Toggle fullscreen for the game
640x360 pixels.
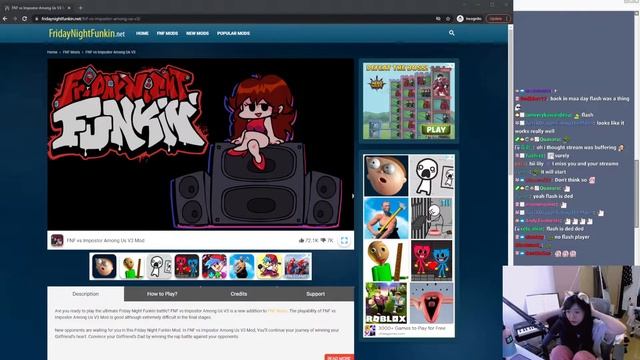(x=344, y=240)
